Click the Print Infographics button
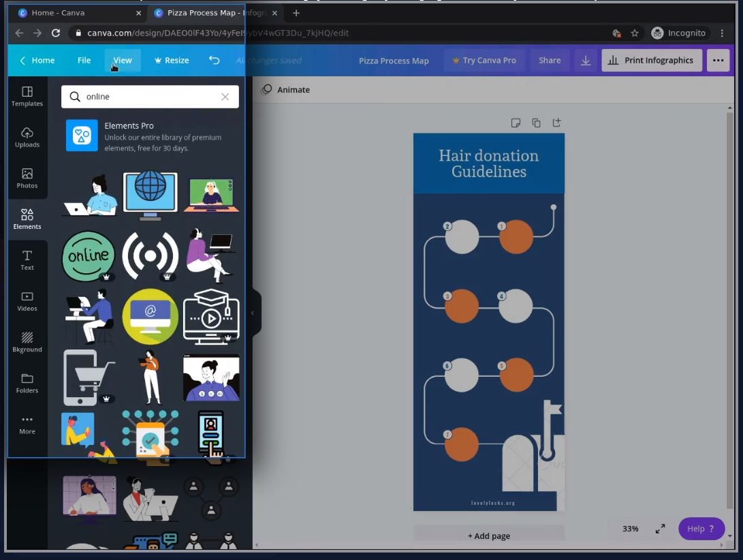Image resolution: width=743 pixels, height=560 pixels. tap(652, 60)
